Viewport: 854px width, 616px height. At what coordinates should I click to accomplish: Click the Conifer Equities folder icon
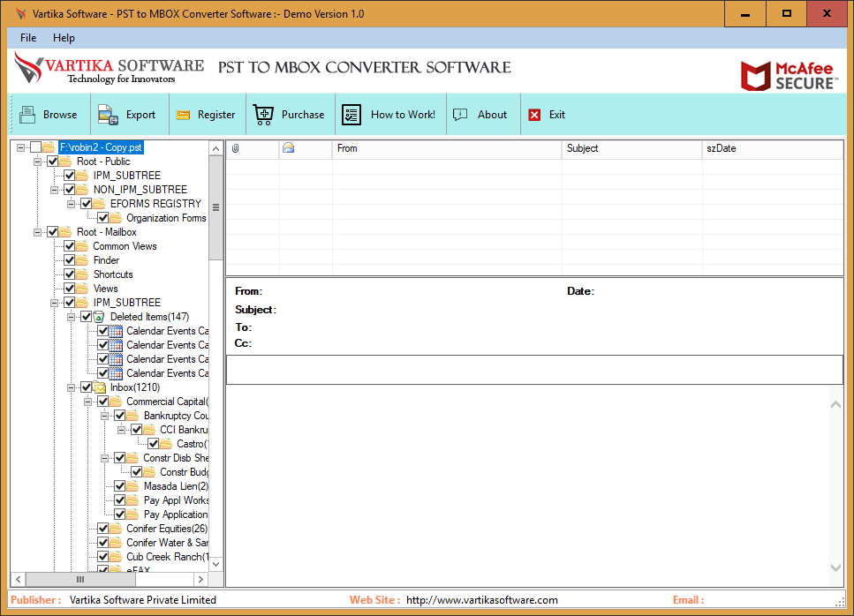point(116,529)
